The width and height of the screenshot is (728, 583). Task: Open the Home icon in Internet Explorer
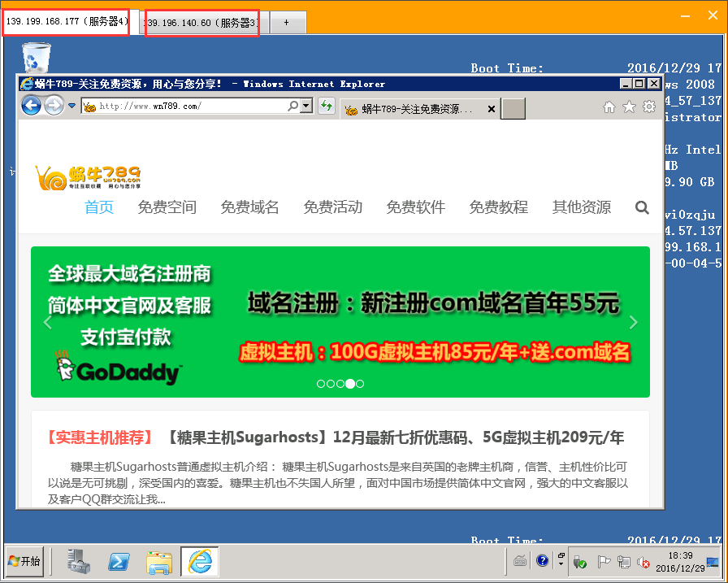[607, 107]
